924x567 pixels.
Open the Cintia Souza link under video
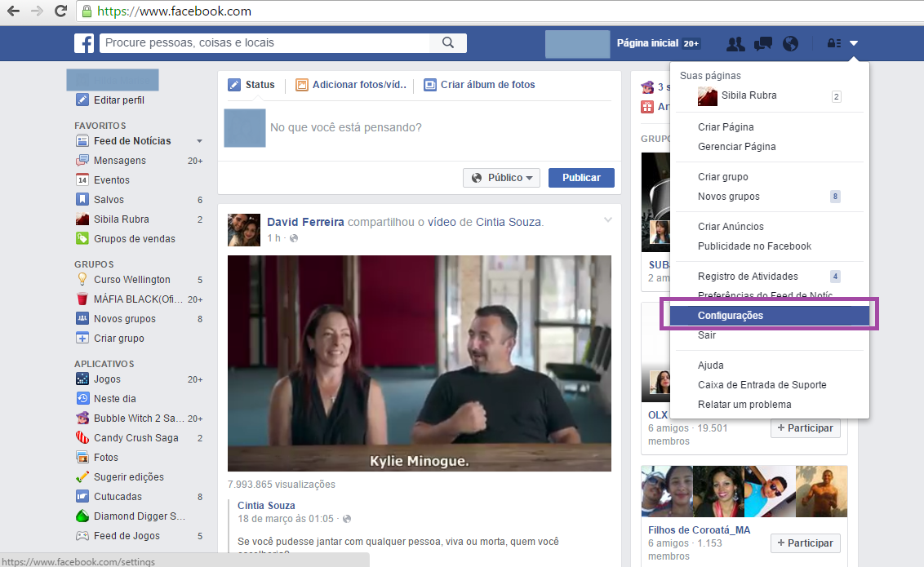(x=266, y=505)
